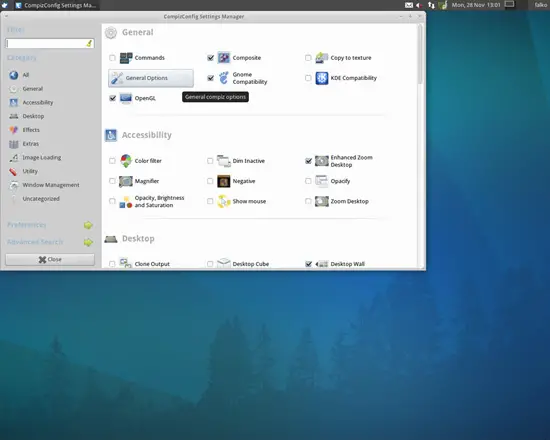
Task: Click the volume icon in top panel
Action: [x=420, y=5]
